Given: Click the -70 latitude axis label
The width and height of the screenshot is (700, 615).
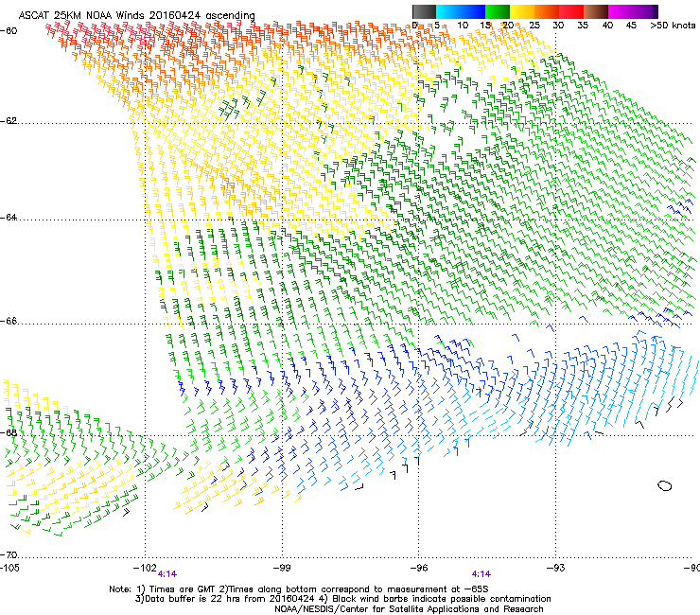Looking at the screenshot, I should pyautogui.click(x=9, y=555).
